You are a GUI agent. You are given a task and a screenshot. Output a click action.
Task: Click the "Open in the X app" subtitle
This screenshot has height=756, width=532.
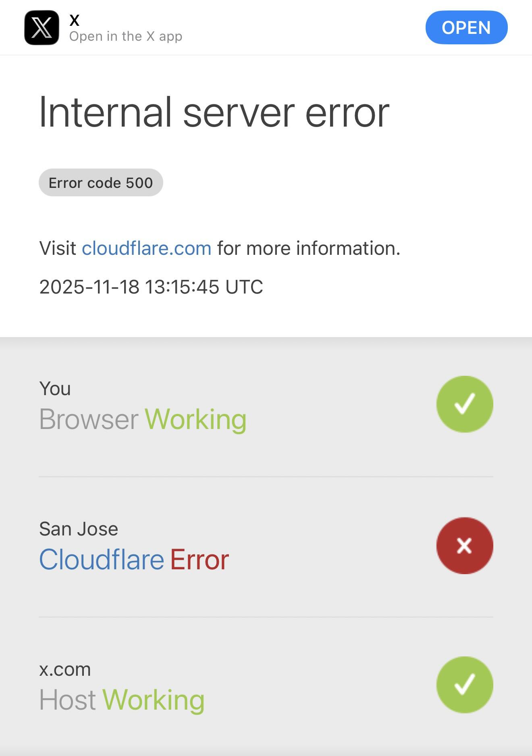(x=126, y=36)
